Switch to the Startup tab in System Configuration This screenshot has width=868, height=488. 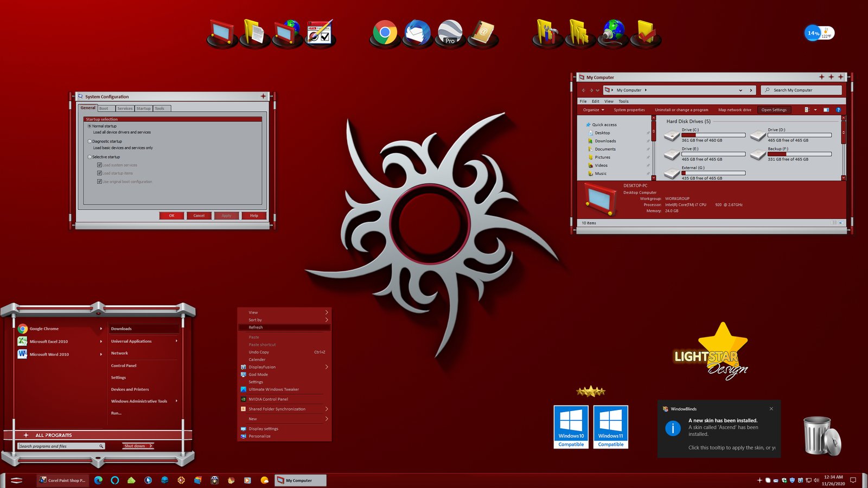click(143, 108)
